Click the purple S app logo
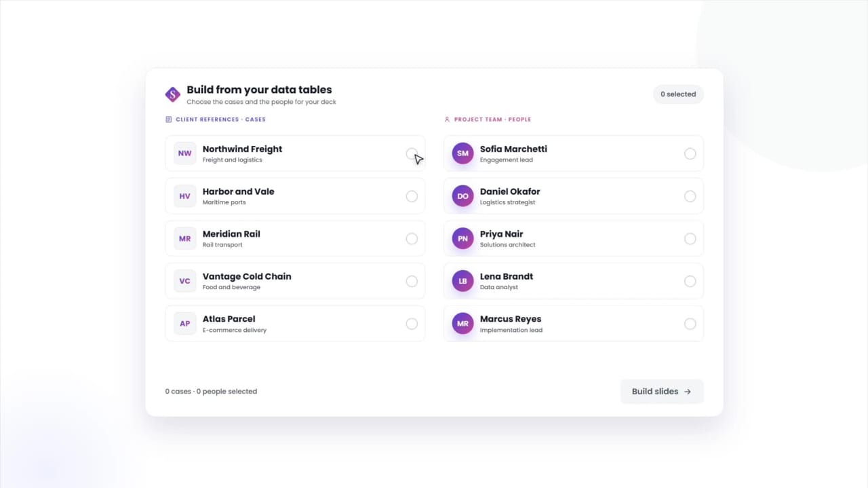 coord(173,94)
